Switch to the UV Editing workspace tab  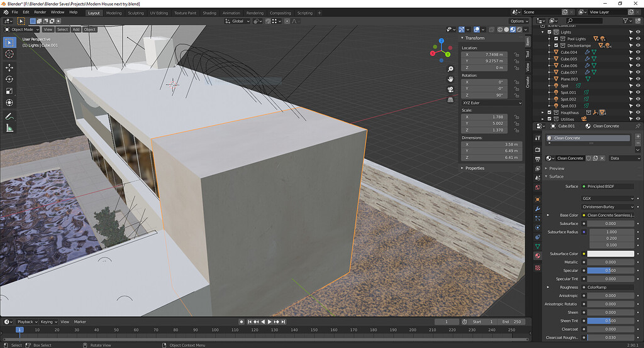coord(159,13)
